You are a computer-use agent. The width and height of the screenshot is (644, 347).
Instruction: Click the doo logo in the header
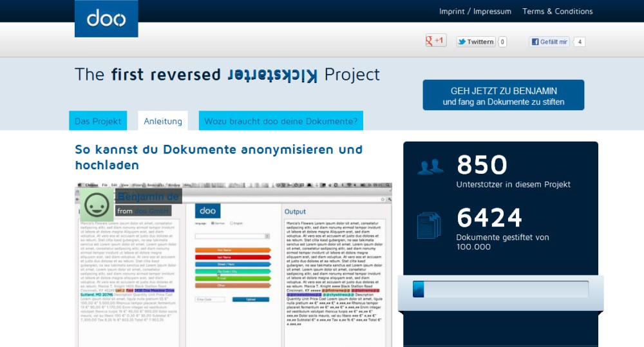(x=106, y=19)
